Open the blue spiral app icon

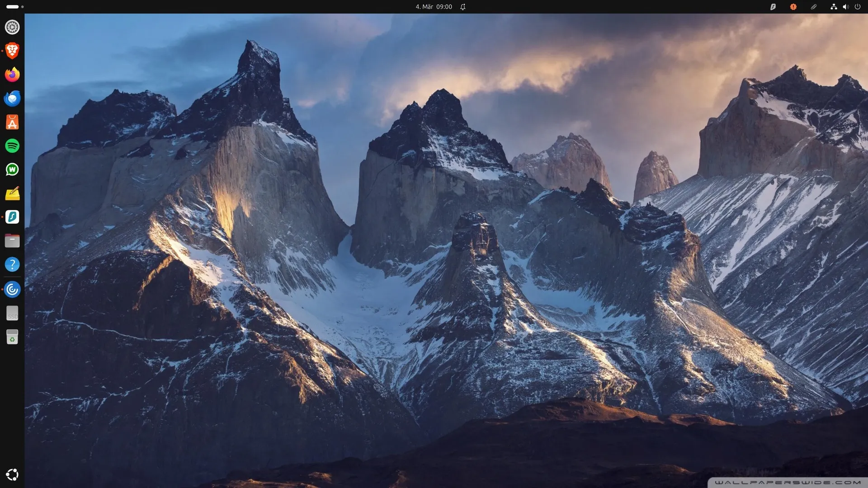click(12, 289)
